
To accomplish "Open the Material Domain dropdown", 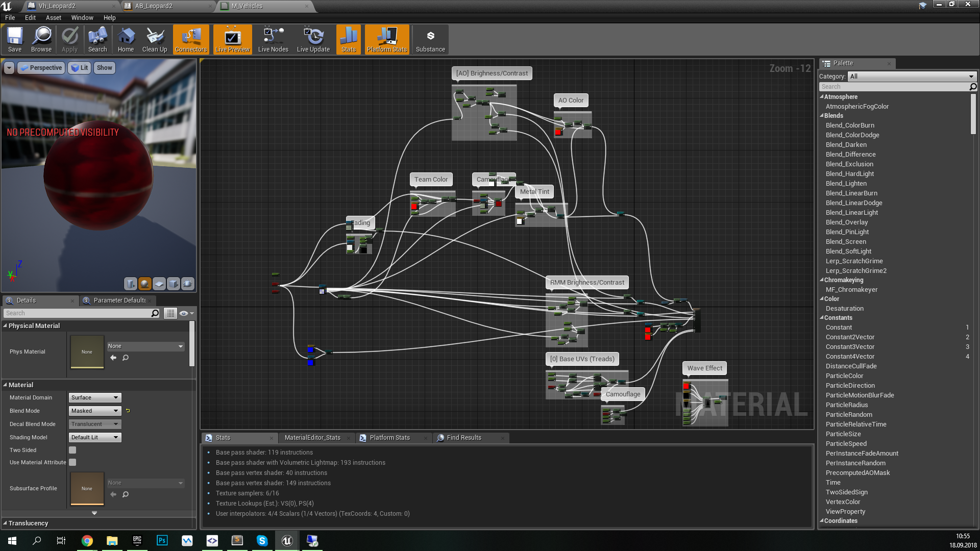I will pos(93,397).
